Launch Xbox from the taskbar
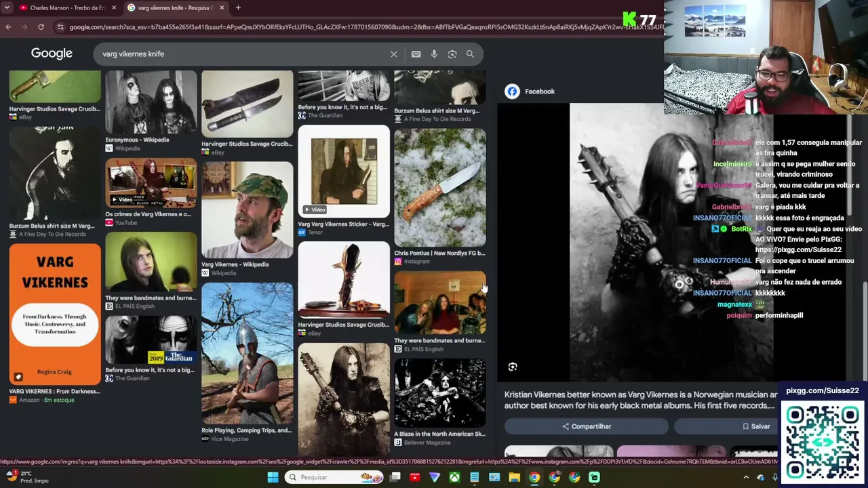Image resolution: width=868 pixels, height=488 pixels. tap(454, 477)
